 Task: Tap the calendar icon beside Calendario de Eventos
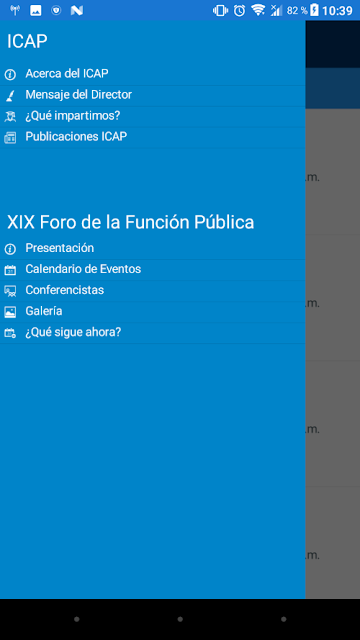click(x=10, y=270)
